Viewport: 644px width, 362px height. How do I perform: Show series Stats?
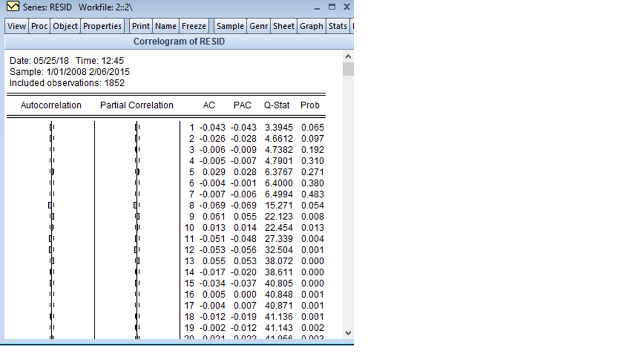coord(338,26)
